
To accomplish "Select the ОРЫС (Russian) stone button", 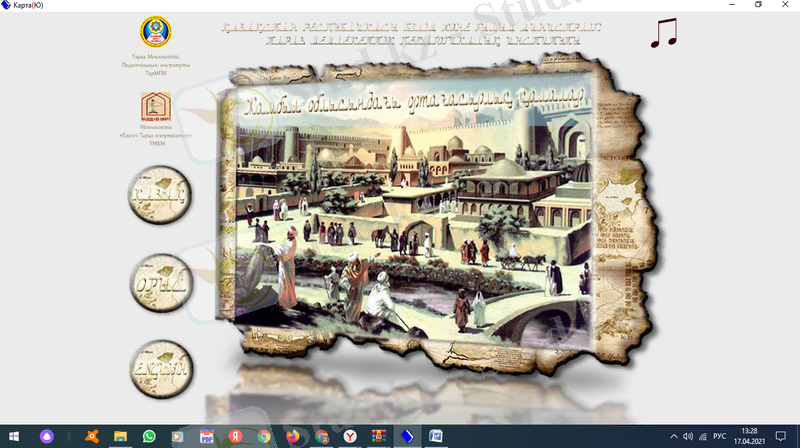I will tap(160, 282).
